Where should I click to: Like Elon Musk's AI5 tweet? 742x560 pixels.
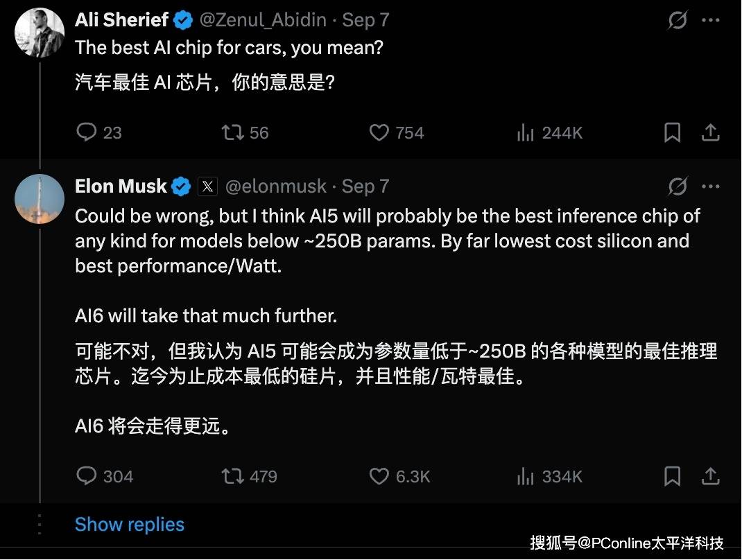(x=379, y=476)
